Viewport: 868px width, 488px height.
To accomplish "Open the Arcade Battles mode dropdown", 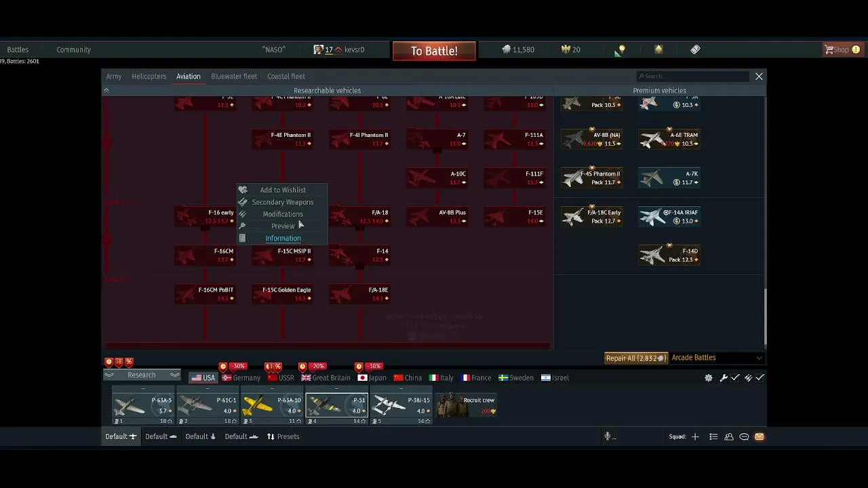I will pyautogui.click(x=717, y=358).
